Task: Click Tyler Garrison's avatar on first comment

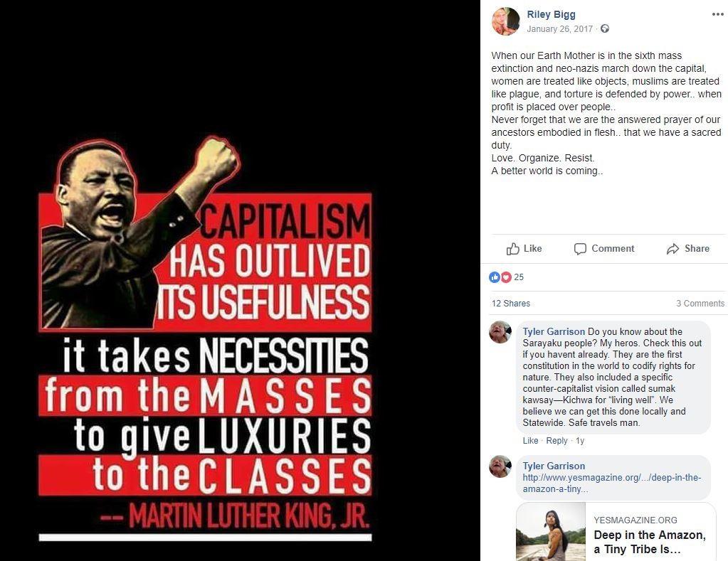Action: tap(500, 332)
